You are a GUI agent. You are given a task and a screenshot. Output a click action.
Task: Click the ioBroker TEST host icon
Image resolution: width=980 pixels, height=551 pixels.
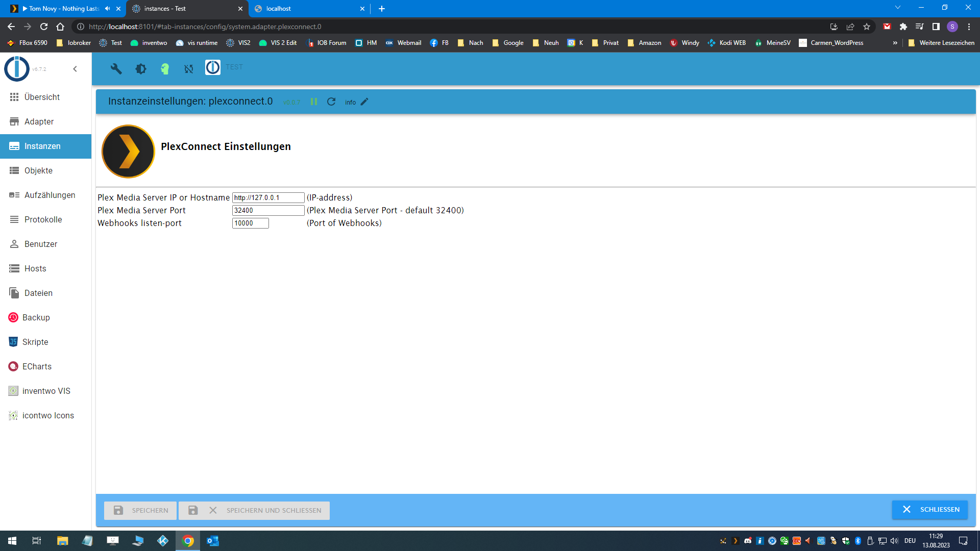pos(213,67)
